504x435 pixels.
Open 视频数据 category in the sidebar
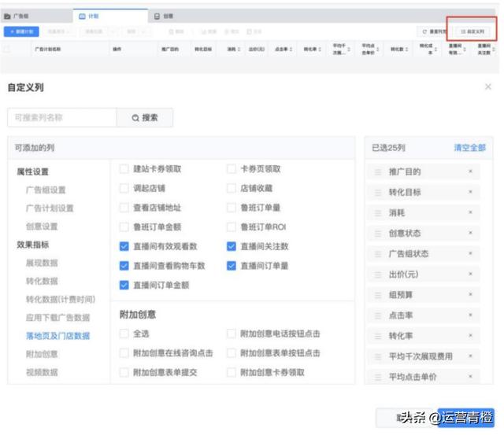42,372
